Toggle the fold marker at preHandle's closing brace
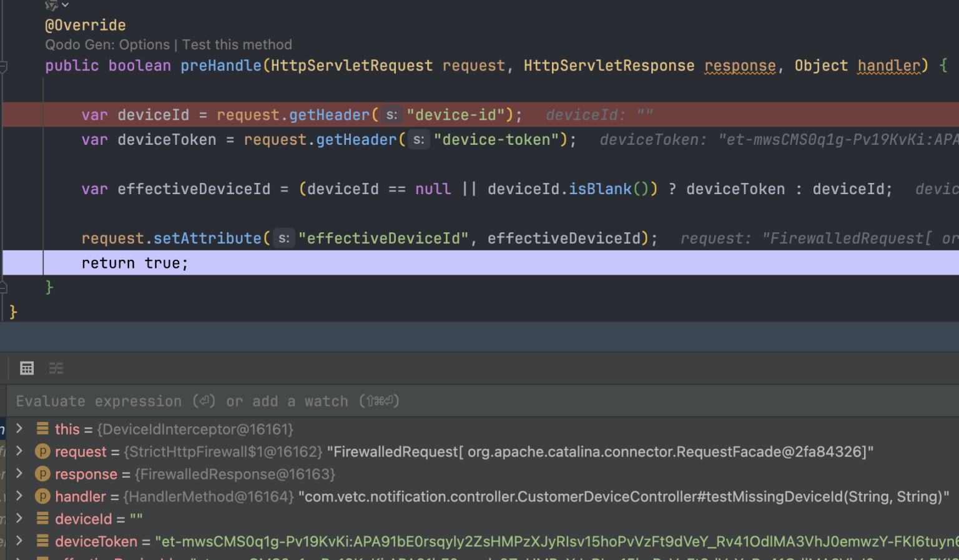 [3, 287]
